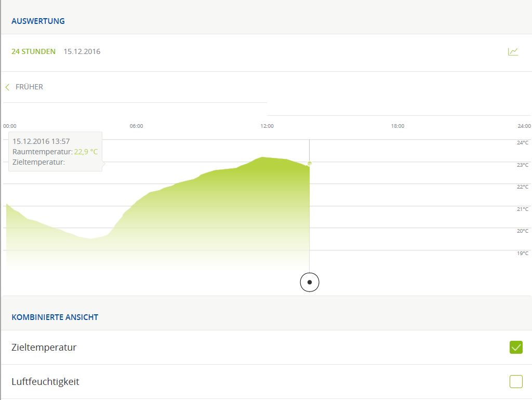Click the 19°C temperature axis label
Image resolution: width=532 pixels, height=400 pixels.
tap(522, 254)
